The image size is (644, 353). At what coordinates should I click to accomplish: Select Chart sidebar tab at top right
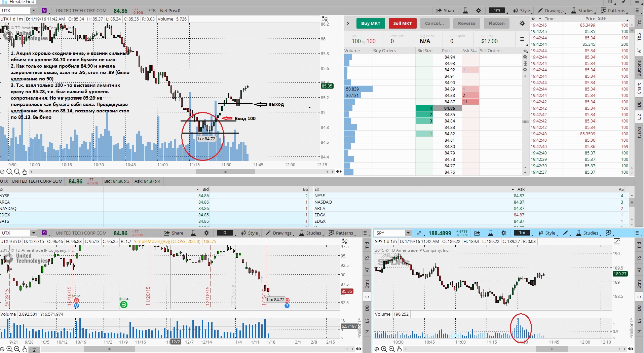pos(639,89)
